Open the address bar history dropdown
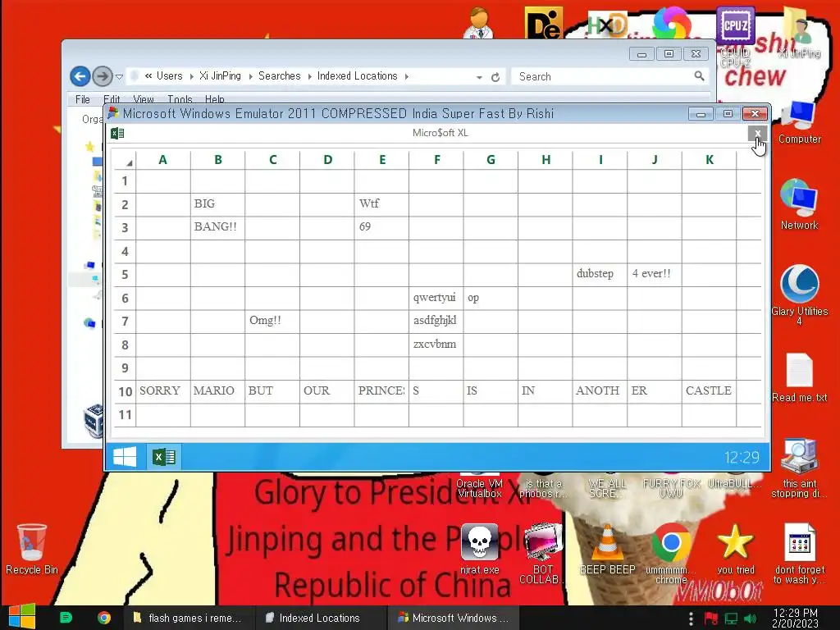This screenshot has height=630, width=840. coord(479,77)
